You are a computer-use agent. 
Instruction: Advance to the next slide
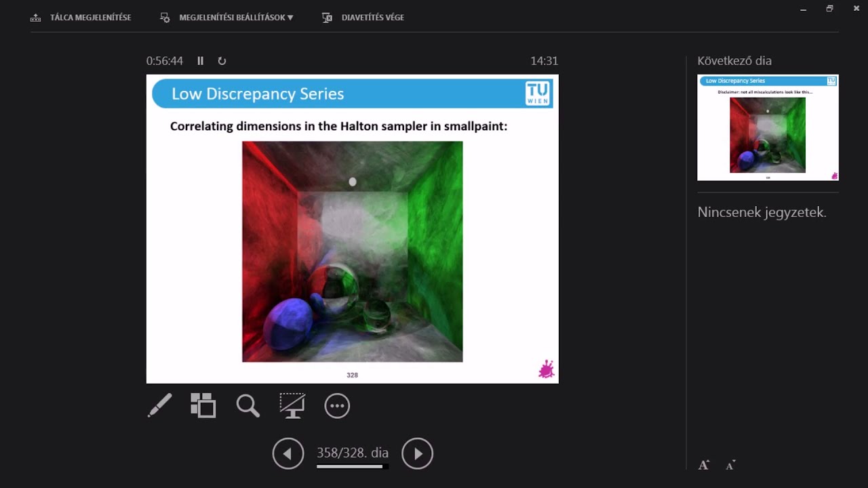click(x=417, y=453)
